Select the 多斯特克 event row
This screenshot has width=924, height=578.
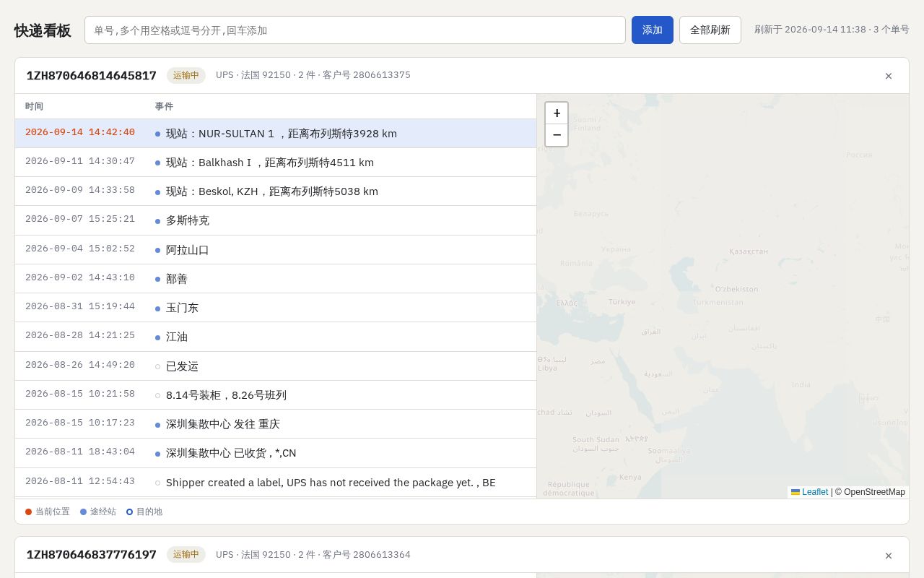point(276,220)
